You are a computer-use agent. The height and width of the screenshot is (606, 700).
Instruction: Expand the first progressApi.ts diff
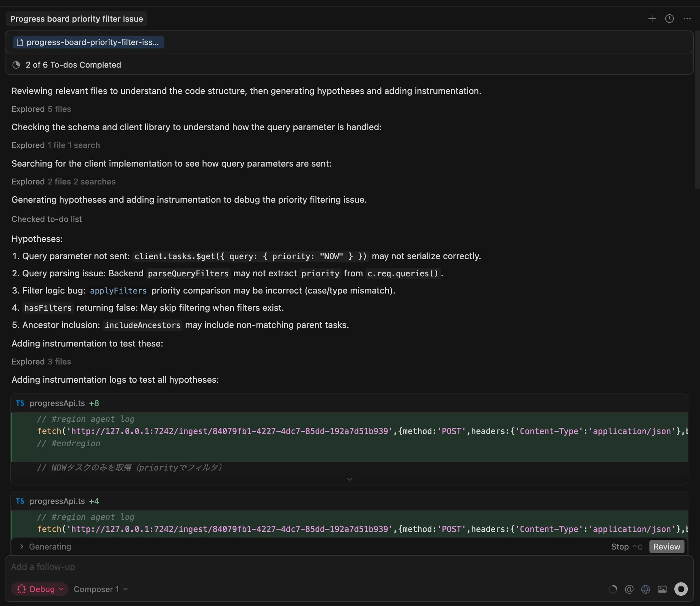click(x=349, y=479)
